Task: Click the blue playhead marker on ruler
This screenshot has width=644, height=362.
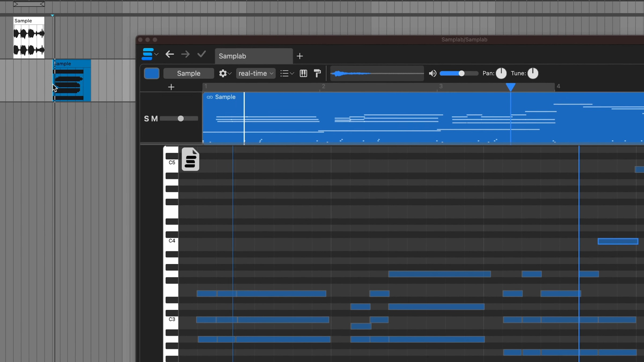Action: (511, 87)
